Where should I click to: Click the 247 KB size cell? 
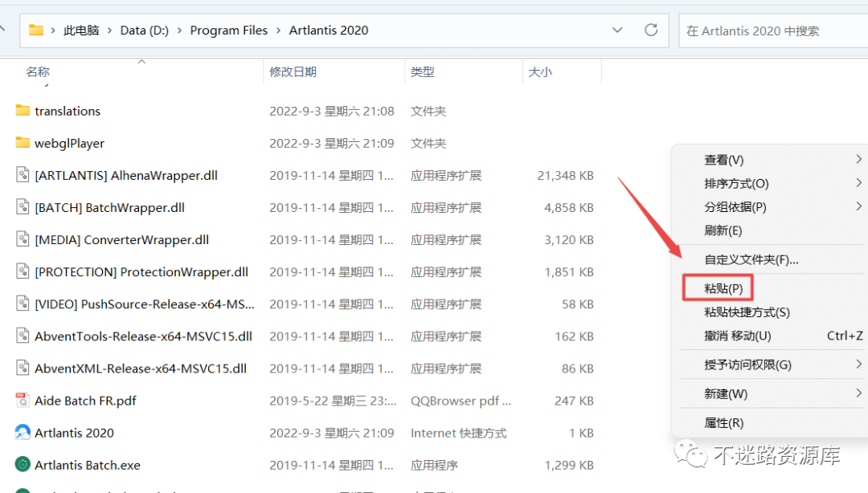click(x=574, y=401)
